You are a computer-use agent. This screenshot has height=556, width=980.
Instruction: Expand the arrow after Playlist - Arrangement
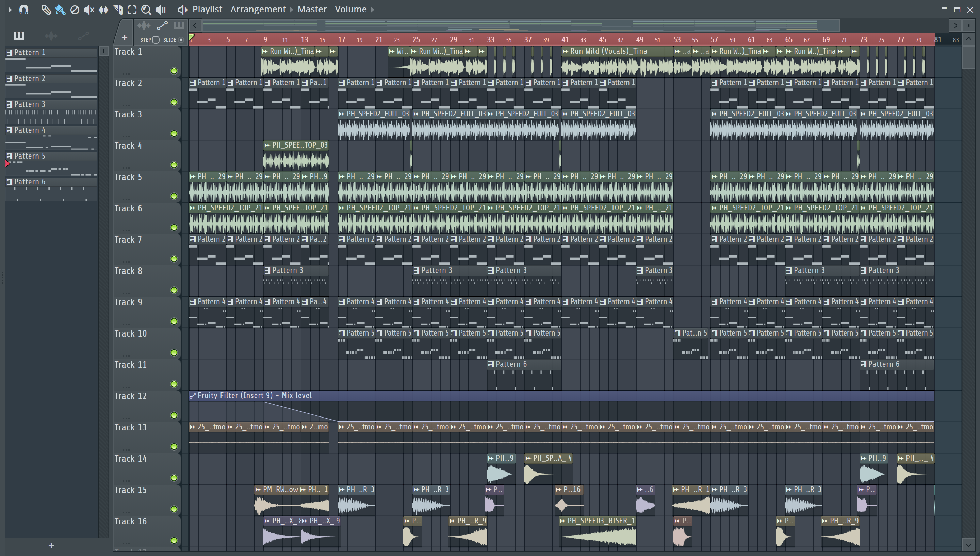coord(291,10)
